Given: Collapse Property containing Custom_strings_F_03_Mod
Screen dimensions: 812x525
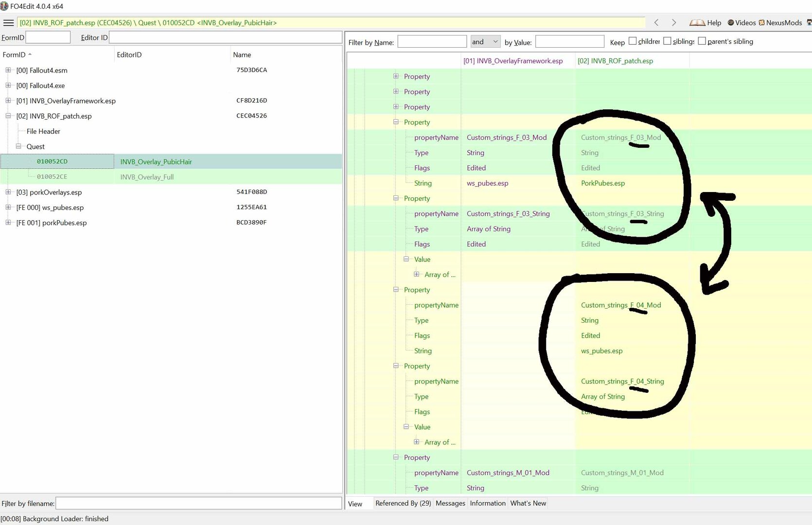Looking at the screenshot, I should [396, 122].
